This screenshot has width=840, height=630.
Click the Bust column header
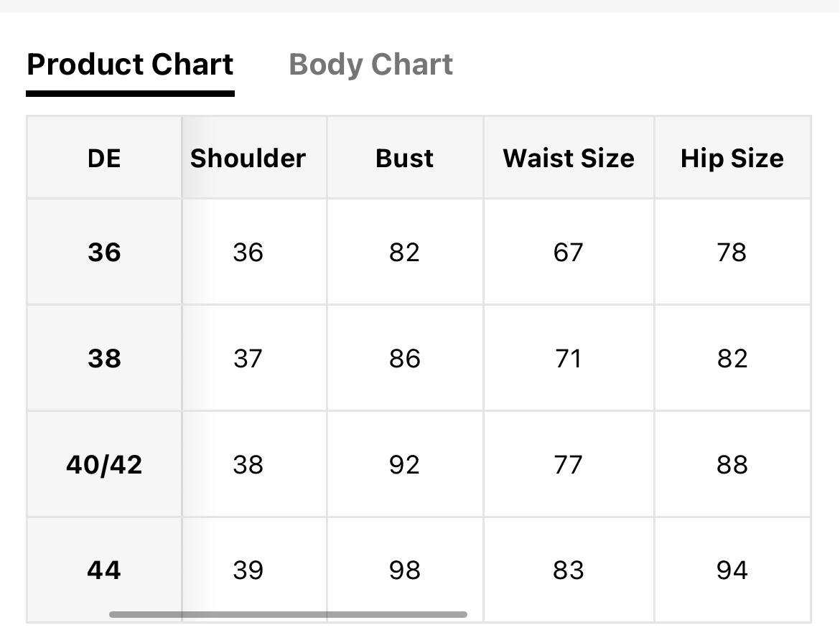coord(405,158)
